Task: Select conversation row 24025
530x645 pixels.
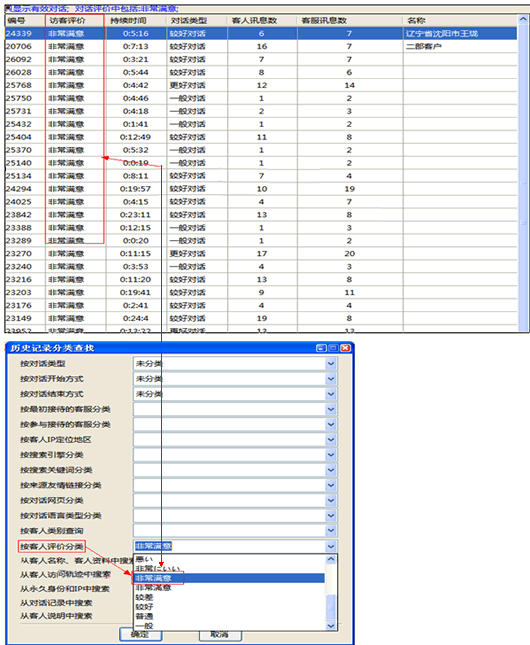Action: pos(261,202)
